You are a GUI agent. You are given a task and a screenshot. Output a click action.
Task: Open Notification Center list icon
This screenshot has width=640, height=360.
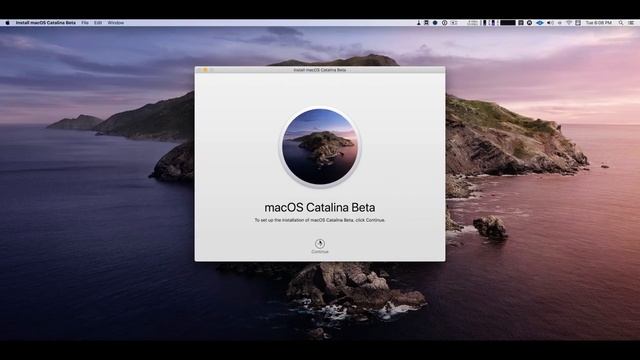coord(631,23)
